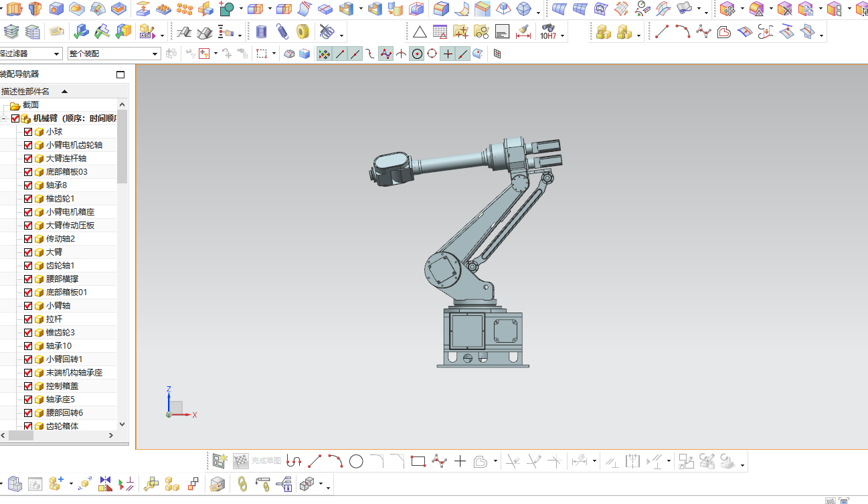868x504 pixels.
Task: Click the Add Component icon
Action: pos(56,483)
